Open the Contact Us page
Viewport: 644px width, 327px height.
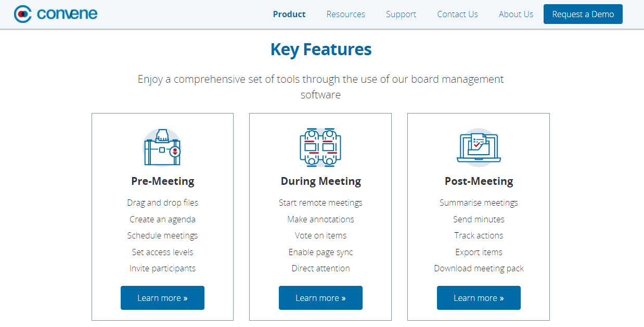[458, 14]
